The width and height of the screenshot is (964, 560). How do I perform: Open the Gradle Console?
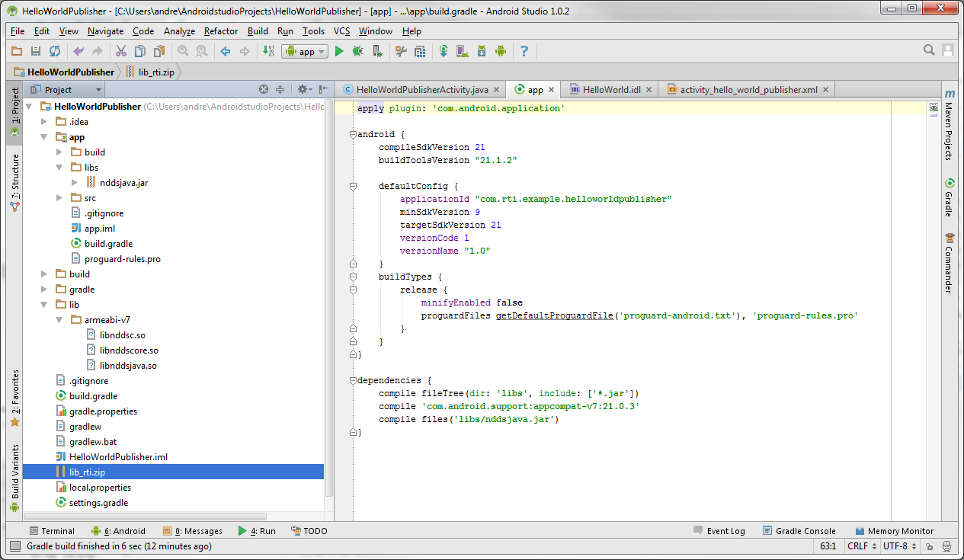[x=798, y=531]
